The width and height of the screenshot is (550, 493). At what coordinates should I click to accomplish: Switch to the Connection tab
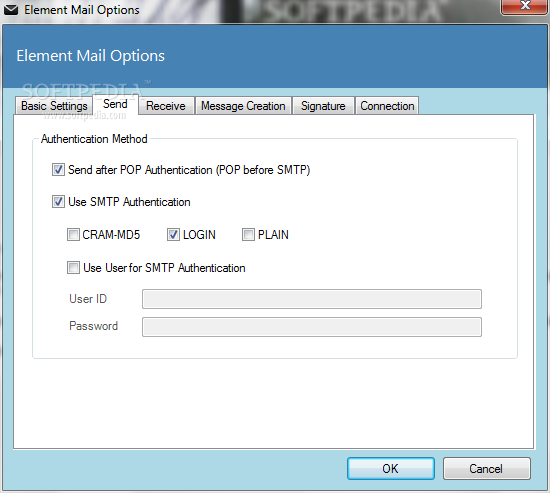coord(387,106)
